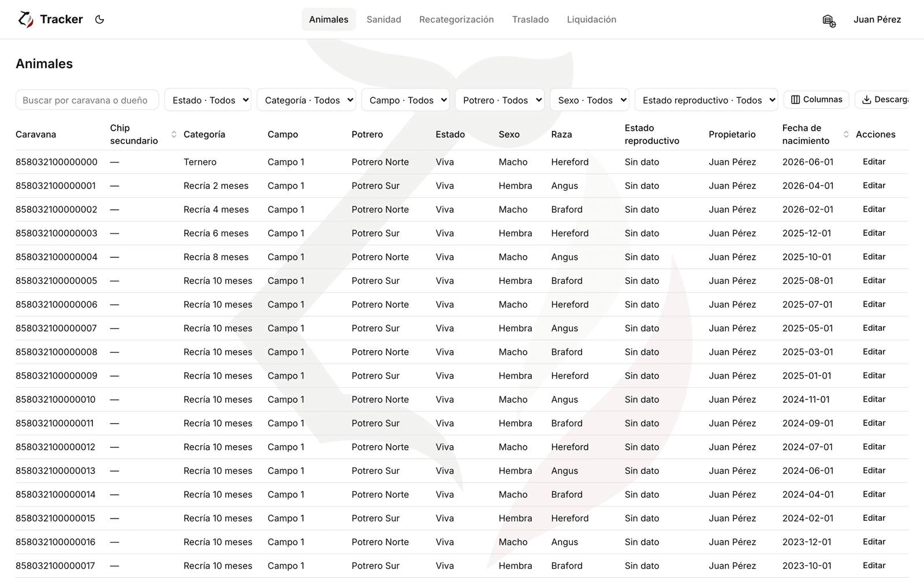Image resolution: width=924 pixels, height=578 pixels.
Task: Edit animal 858032100000000
Action: [x=874, y=162]
